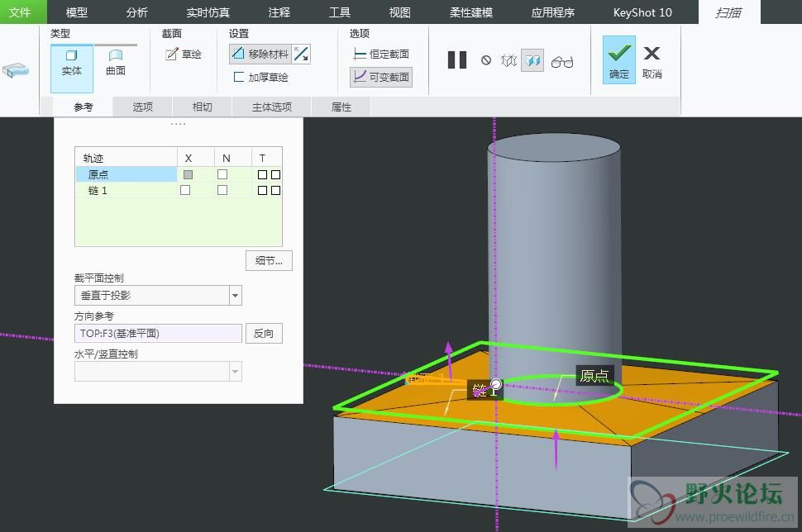Switch to the 注释 ribbon tab
Viewport: 802px width, 532px height.
pyautogui.click(x=279, y=12)
